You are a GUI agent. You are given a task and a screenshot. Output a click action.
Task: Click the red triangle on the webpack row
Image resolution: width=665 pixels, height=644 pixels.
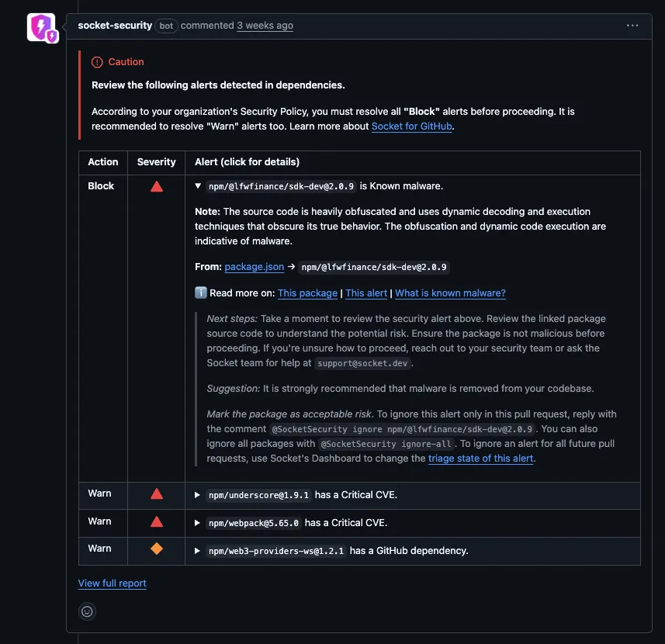click(156, 521)
